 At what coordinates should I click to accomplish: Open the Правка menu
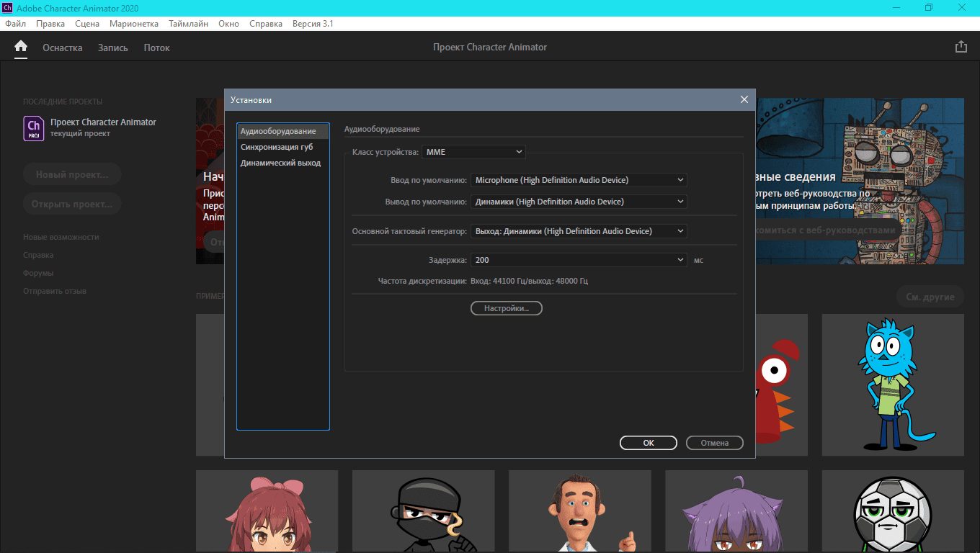[50, 24]
